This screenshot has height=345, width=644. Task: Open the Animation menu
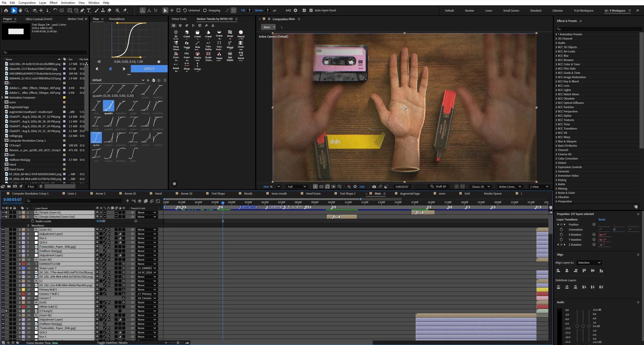tap(68, 3)
